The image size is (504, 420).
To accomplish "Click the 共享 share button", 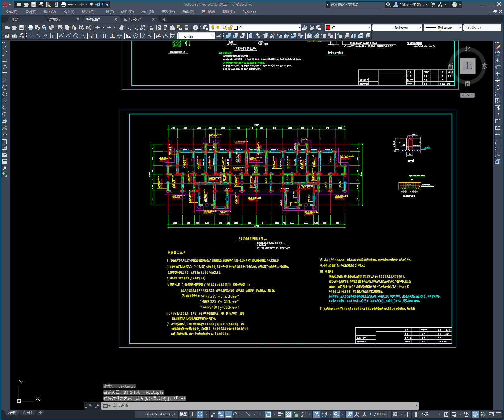I will [102, 5].
